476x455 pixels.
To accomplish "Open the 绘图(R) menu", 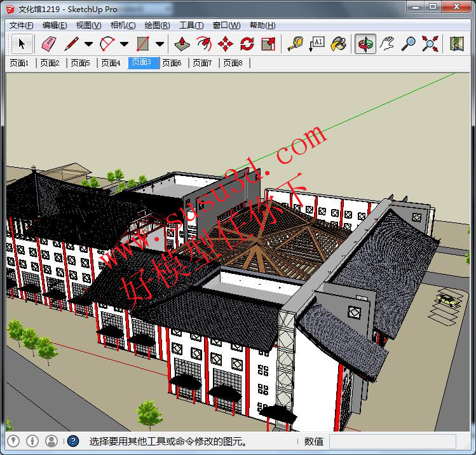I will click(157, 25).
